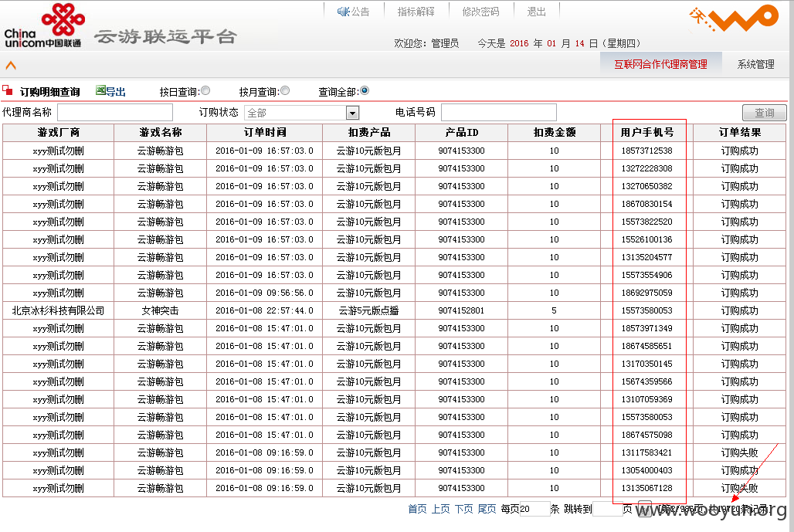794x532 pixels.
Task: Open the 公告 menu item
Action: (x=361, y=12)
